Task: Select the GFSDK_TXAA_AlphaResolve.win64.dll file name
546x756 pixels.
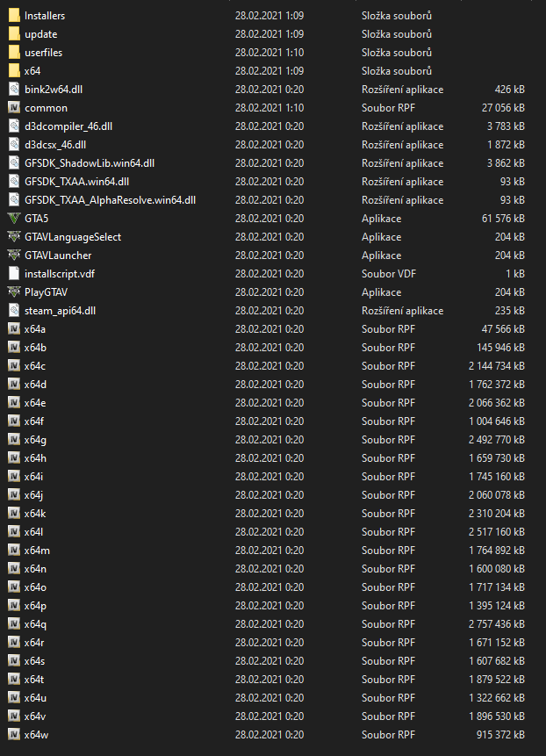Action: (x=110, y=200)
